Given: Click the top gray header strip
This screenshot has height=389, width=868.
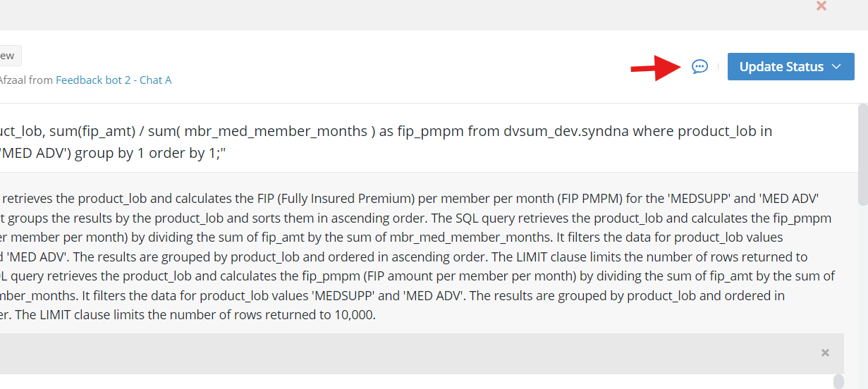Looking at the screenshot, I should coord(434,15).
